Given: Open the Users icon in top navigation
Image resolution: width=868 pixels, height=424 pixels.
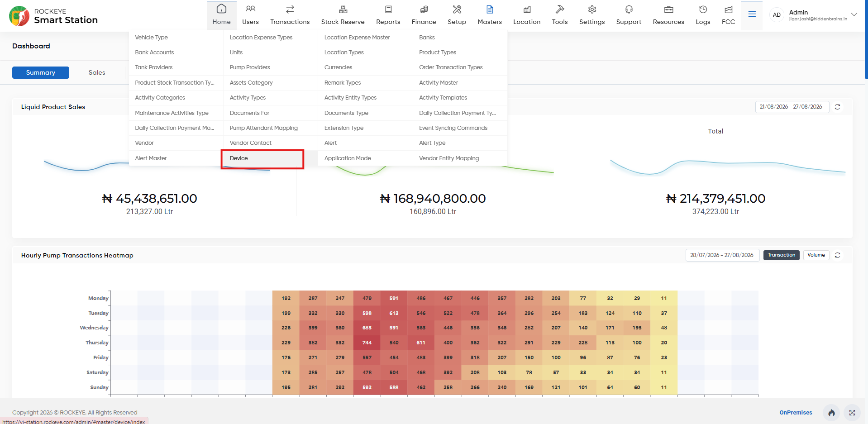Looking at the screenshot, I should [x=250, y=9].
